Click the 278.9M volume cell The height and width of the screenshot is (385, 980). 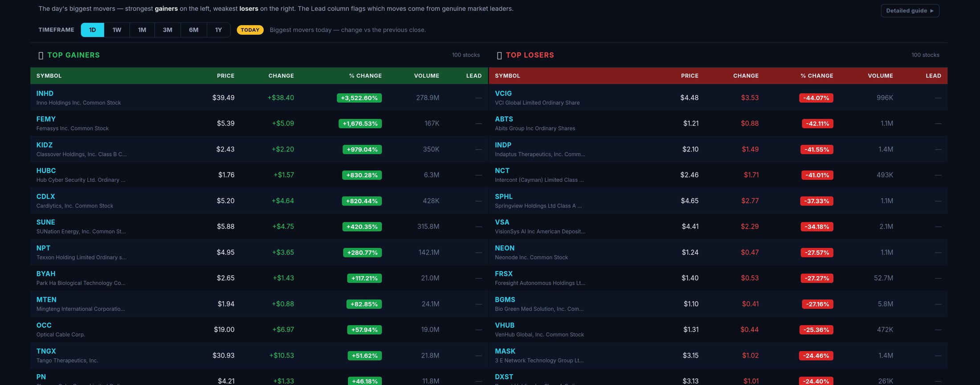(428, 98)
